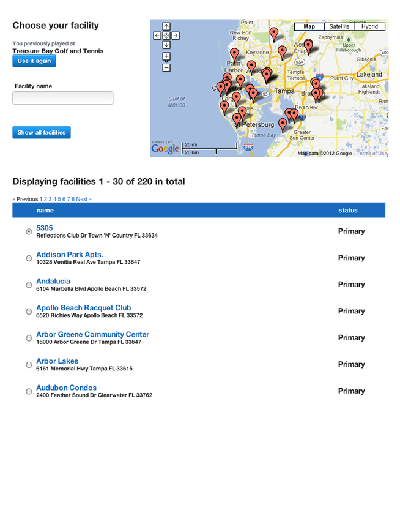Select the Addison Park Apts. radio button

pyautogui.click(x=29, y=258)
